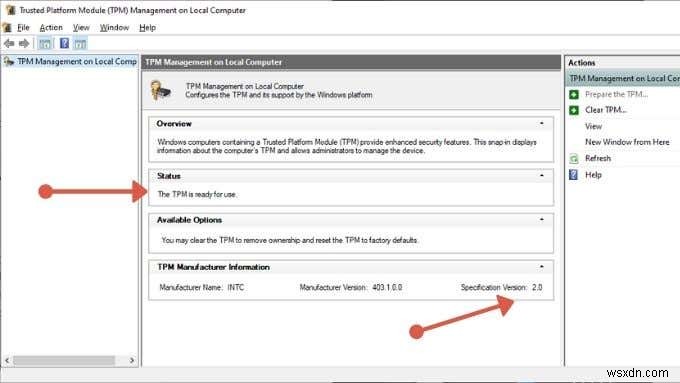Open the Help menu
The width and height of the screenshot is (680, 383).
[x=147, y=27]
